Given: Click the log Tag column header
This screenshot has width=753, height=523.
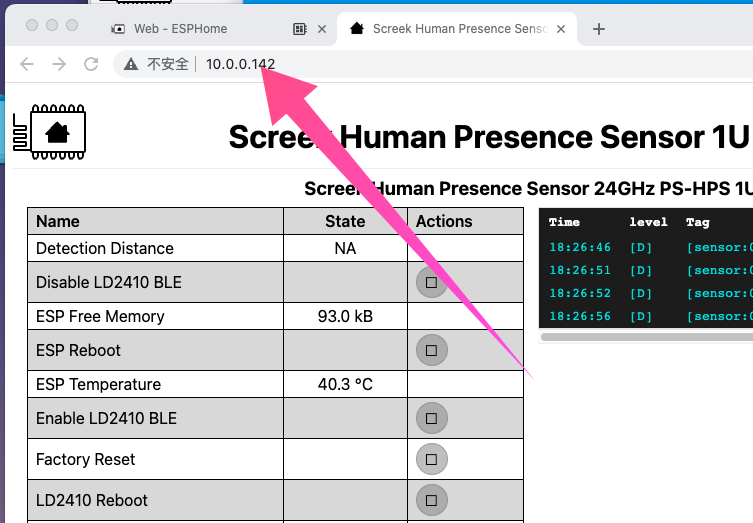Looking at the screenshot, I should coord(698,222).
